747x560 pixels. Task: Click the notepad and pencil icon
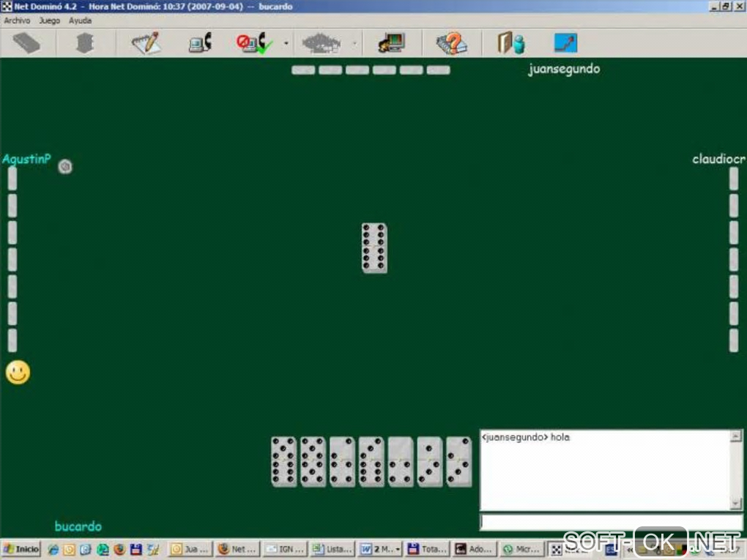click(146, 43)
